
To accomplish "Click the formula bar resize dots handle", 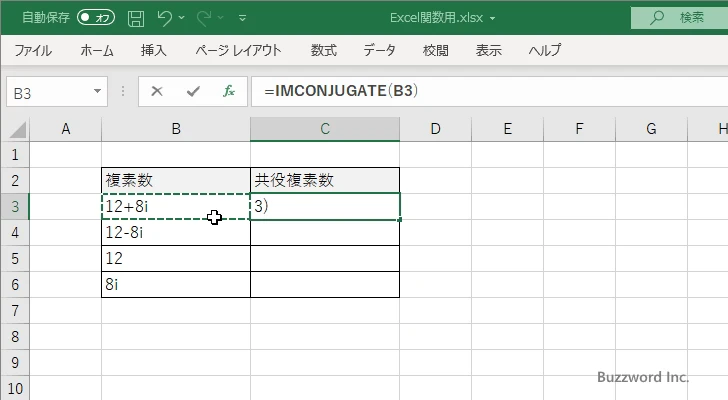I will (x=123, y=91).
